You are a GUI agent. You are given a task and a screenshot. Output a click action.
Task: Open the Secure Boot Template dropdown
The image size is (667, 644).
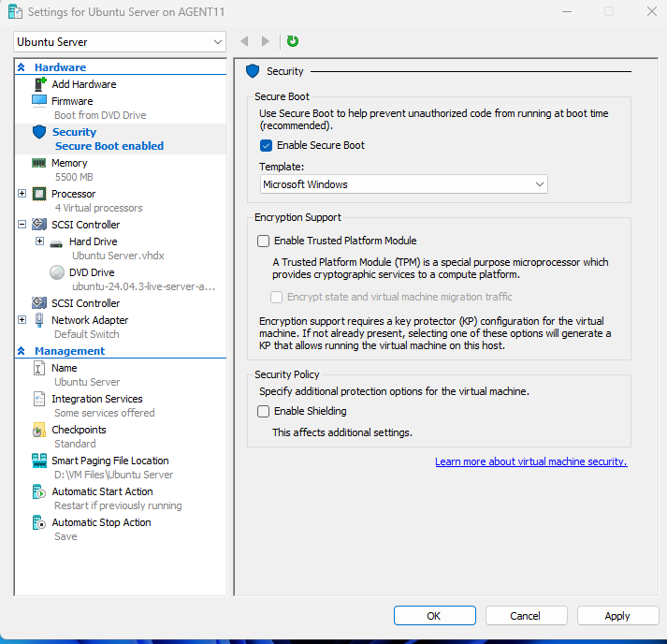click(403, 184)
